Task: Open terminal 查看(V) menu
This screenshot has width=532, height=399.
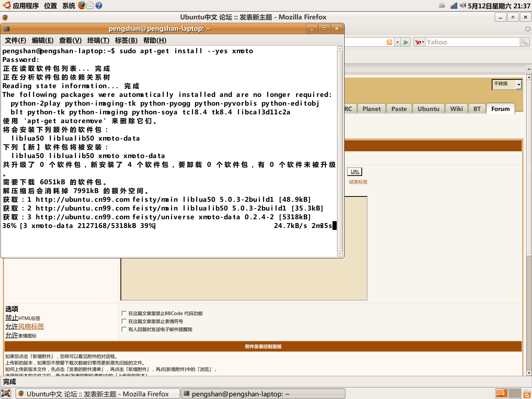Action: (70, 40)
